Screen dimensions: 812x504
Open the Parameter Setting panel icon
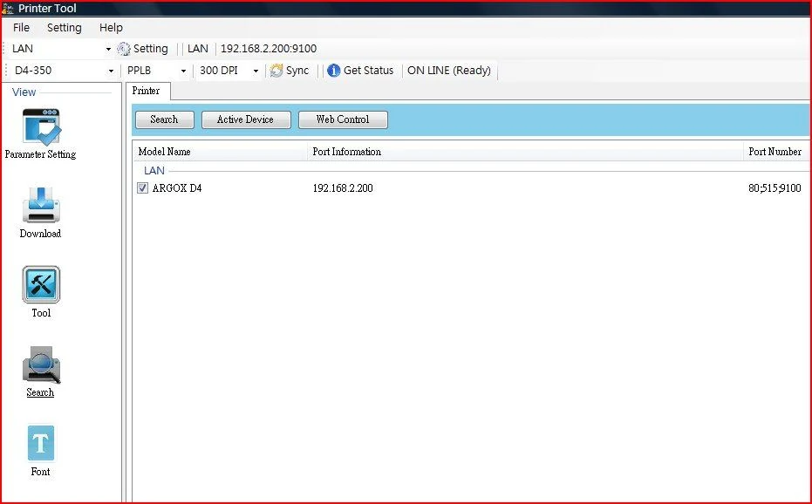coord(41,126)
